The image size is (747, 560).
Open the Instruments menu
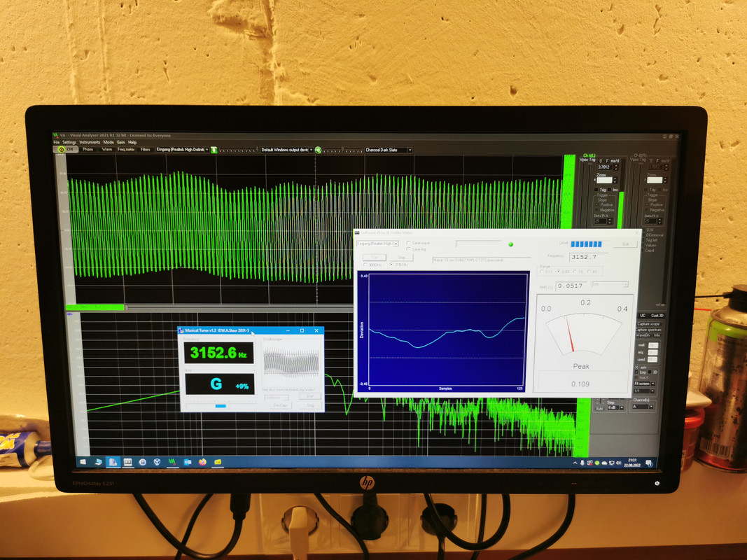coord(90,142)
